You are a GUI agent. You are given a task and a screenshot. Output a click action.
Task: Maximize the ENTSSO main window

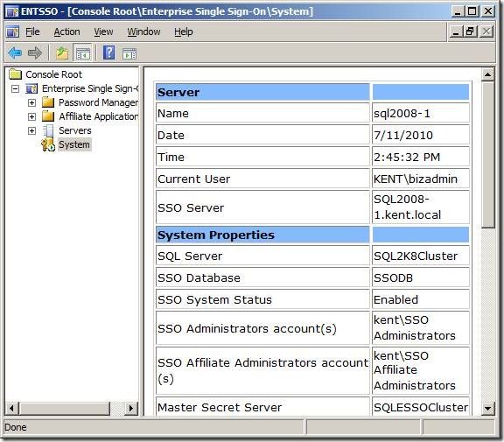(x=472, y=11)
